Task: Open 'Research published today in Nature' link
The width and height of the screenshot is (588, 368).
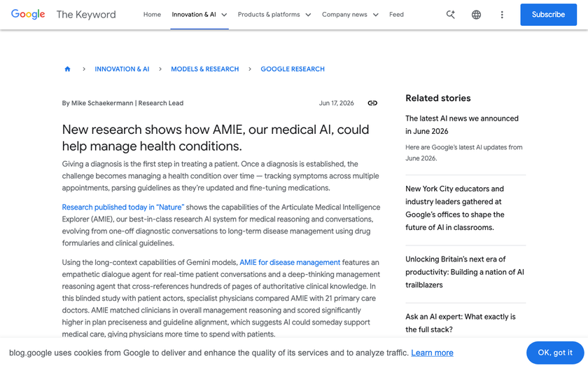Action: (123, 207)
